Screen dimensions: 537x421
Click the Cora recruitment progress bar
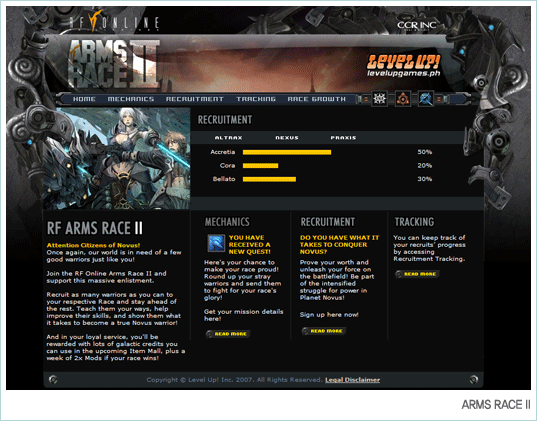[x=261, y=166]
